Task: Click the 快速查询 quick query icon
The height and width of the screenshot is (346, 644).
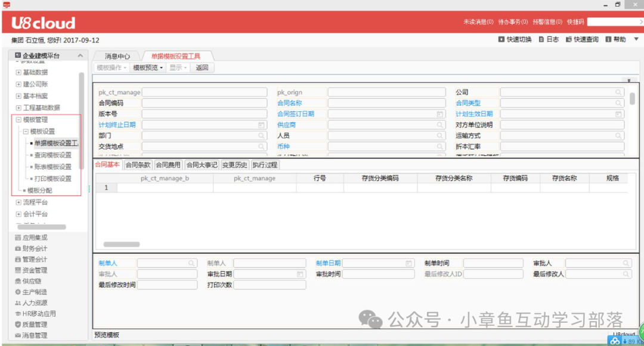Action: click(x=569, y=40)
